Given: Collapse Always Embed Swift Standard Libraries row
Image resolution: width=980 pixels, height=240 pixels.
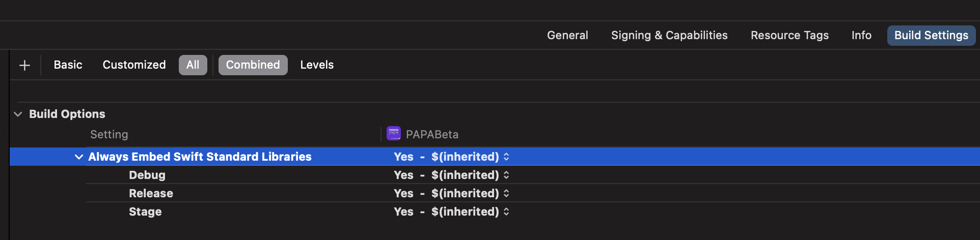Looking at the screenshot, I should point(79,157).
